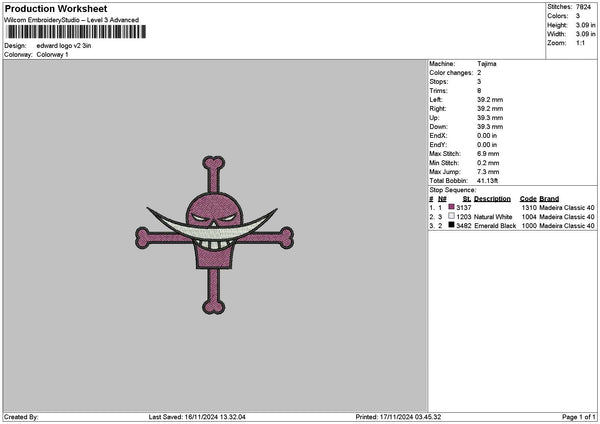
Task: Click the Up value 39.3 mm
Action: [x=490, y=118]
